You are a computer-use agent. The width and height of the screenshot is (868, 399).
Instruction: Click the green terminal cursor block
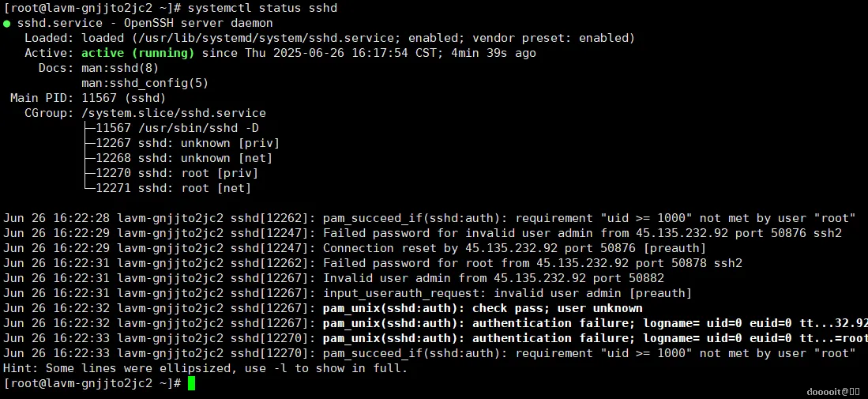tap(192, 383)
